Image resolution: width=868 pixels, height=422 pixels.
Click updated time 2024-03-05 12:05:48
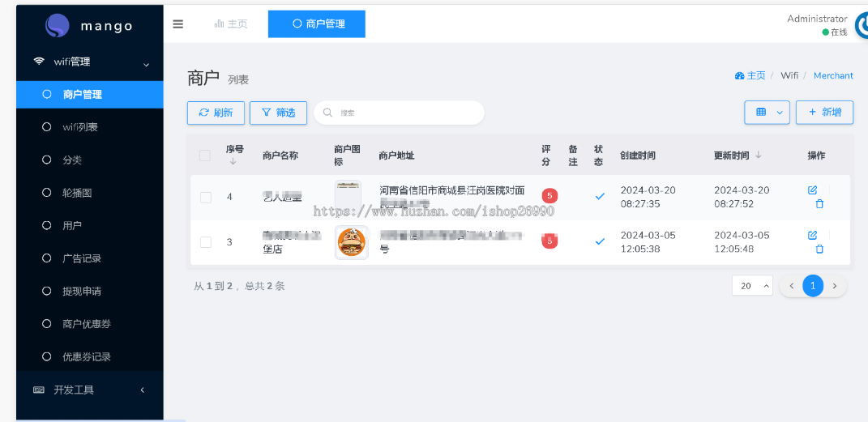click(x=742, y=242)
